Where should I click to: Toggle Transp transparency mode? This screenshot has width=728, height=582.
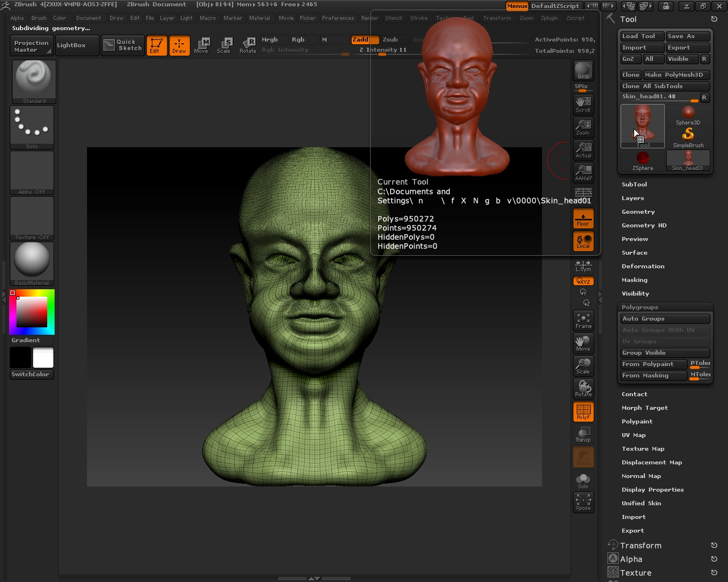583,434
